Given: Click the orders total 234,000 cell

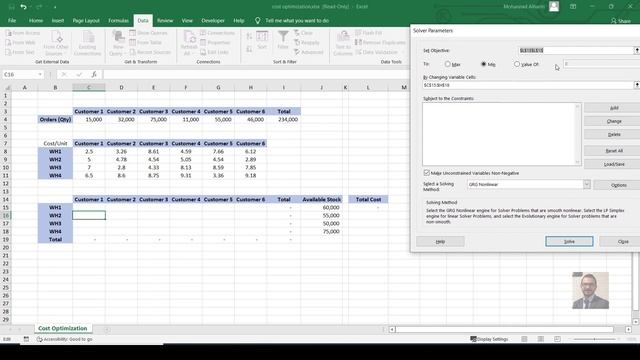Looking at the screenshot, I should [x=284, y=120].
